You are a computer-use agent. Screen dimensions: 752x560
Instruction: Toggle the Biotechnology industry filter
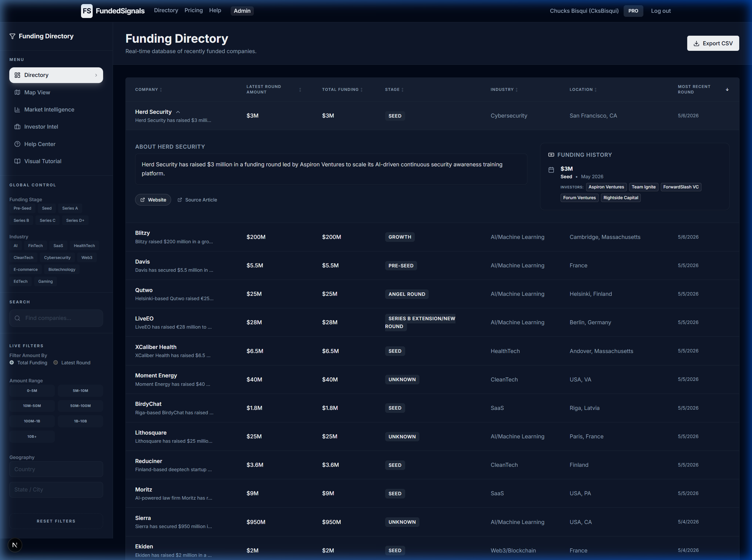62,269
